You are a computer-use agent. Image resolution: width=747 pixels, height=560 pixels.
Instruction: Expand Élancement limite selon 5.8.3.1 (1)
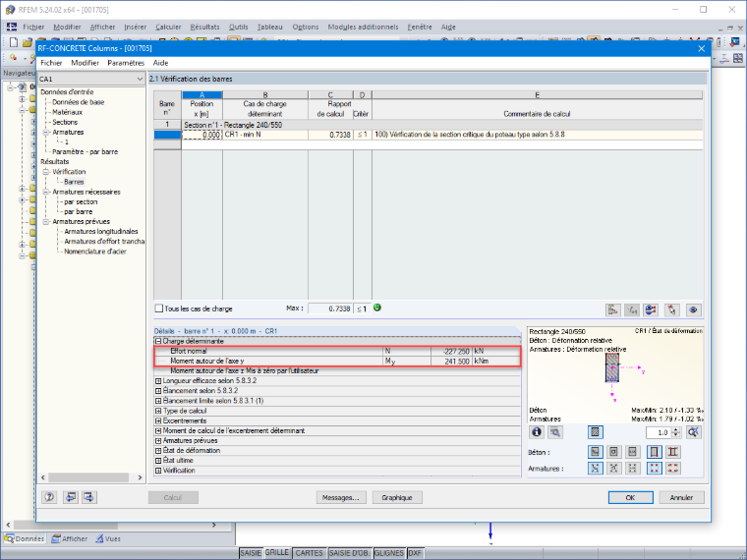(x=158, y=401)
